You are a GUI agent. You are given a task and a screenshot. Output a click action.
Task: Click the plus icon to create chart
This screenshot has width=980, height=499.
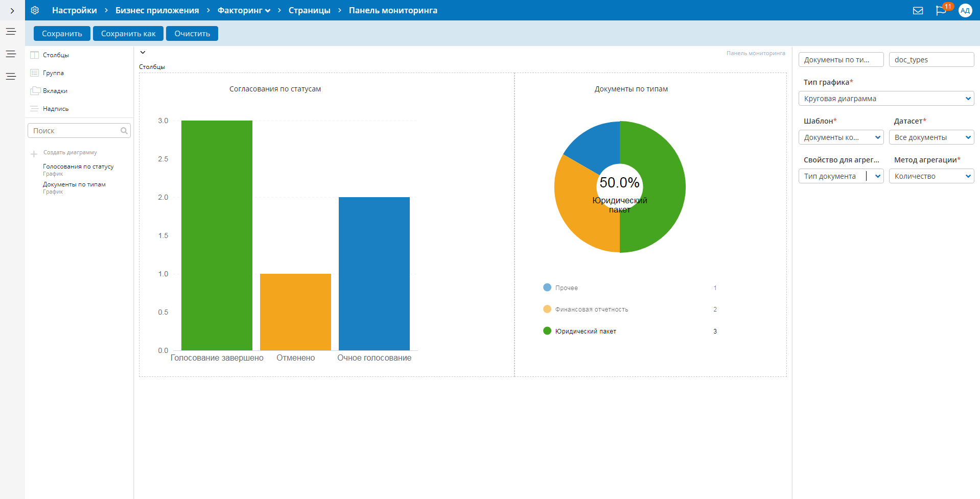point(34,154)
